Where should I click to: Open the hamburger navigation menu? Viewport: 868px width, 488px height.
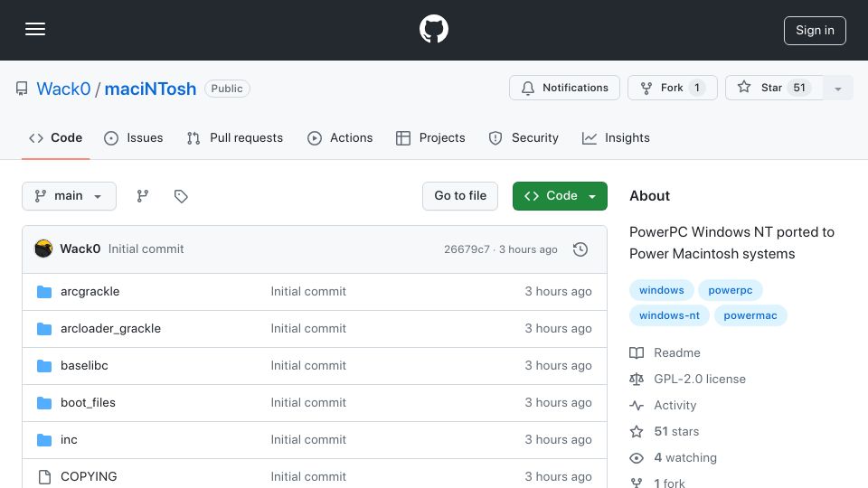click(35, 29)
